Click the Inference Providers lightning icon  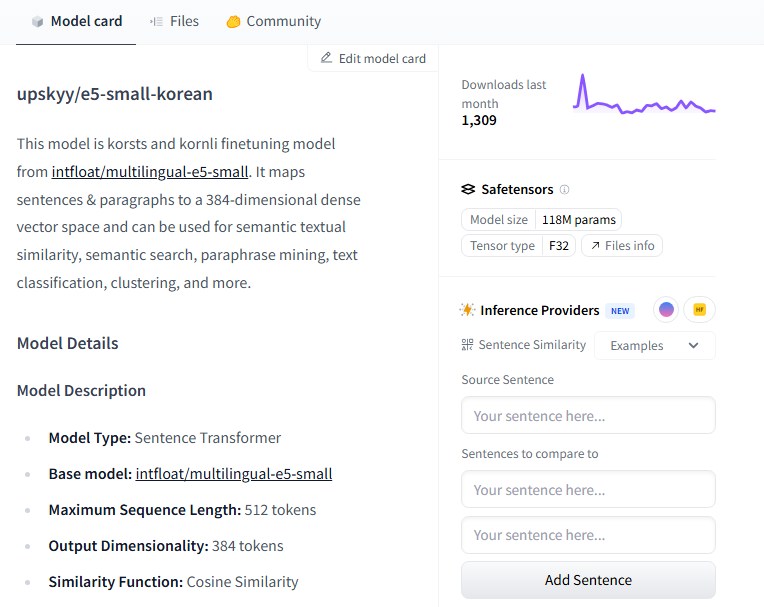[x=468, y=310]
